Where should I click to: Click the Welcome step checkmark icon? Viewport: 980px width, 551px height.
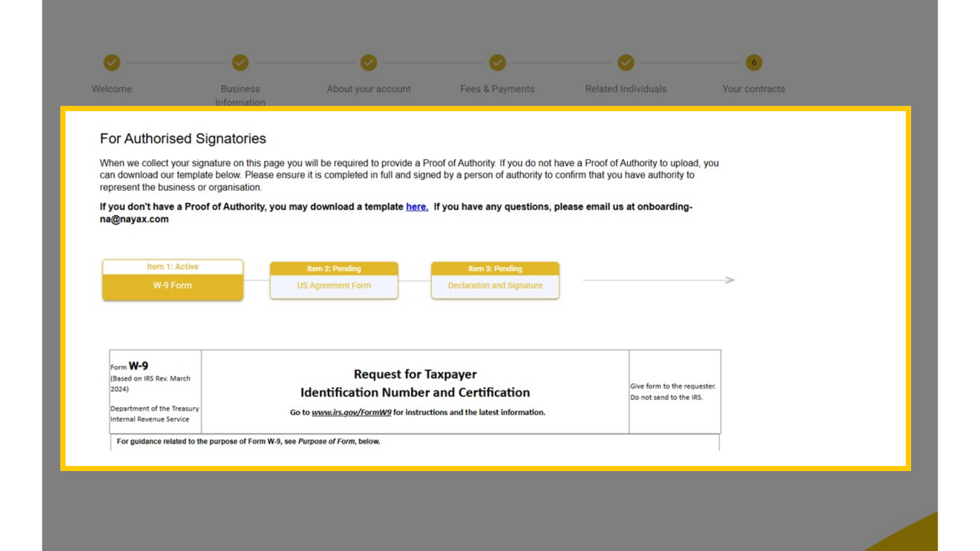(112, 63)
